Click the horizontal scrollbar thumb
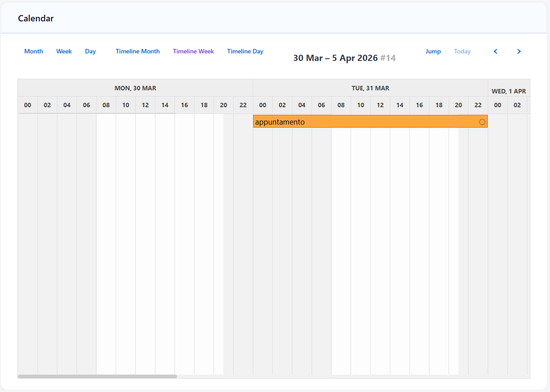This screenshot has width=550, height=392. click(x=97, y=376)
